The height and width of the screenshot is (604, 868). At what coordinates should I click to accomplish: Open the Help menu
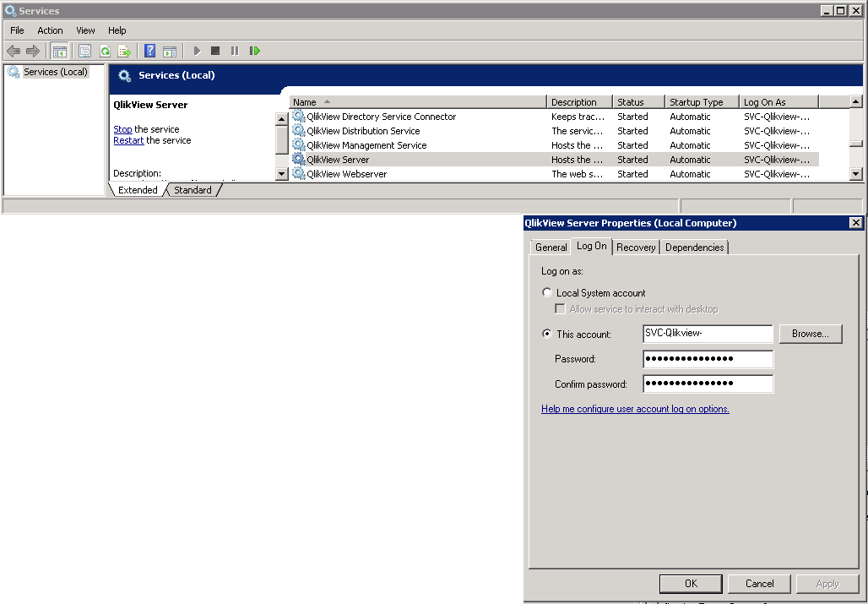[x=117, y=30]
